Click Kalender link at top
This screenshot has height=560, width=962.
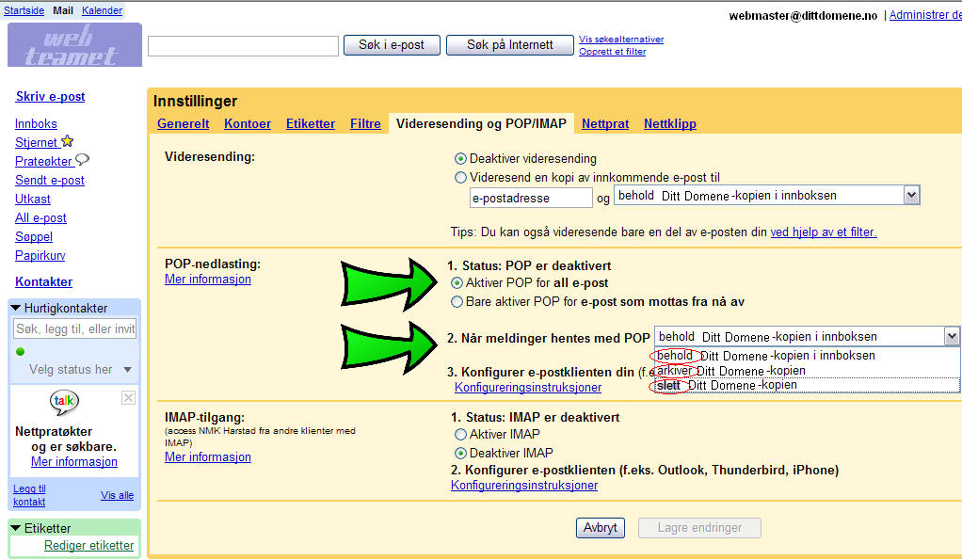pos(102,10)
